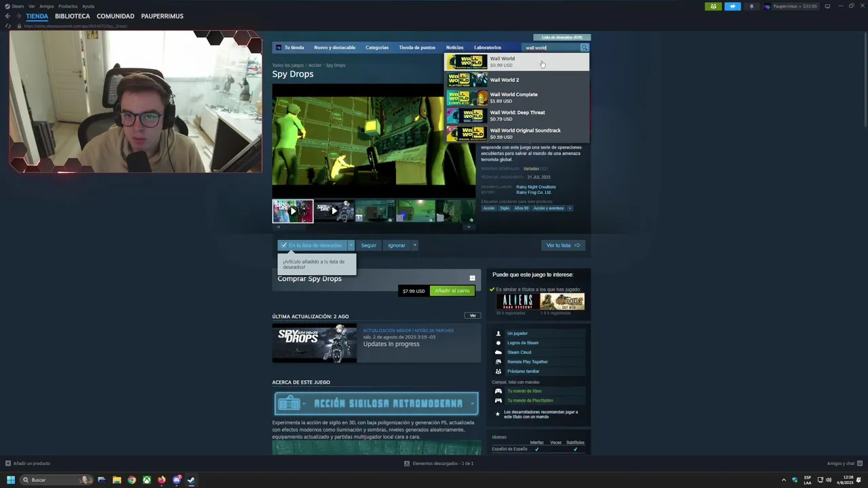Image resolution: width=868 pixels, height=488 pixels.
Task: Open the PAUPERRIMUS profile tab
Action: (x=162, y=16)
